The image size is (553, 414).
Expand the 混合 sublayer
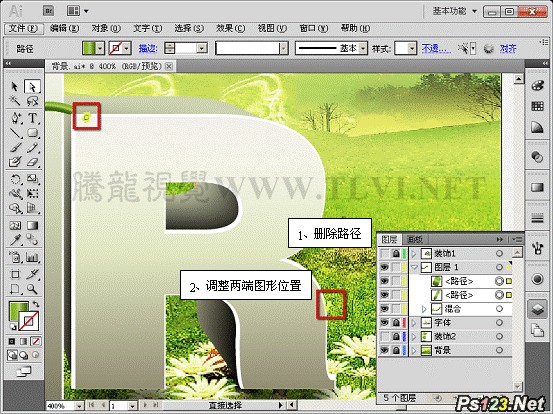(x=424, y=309)
